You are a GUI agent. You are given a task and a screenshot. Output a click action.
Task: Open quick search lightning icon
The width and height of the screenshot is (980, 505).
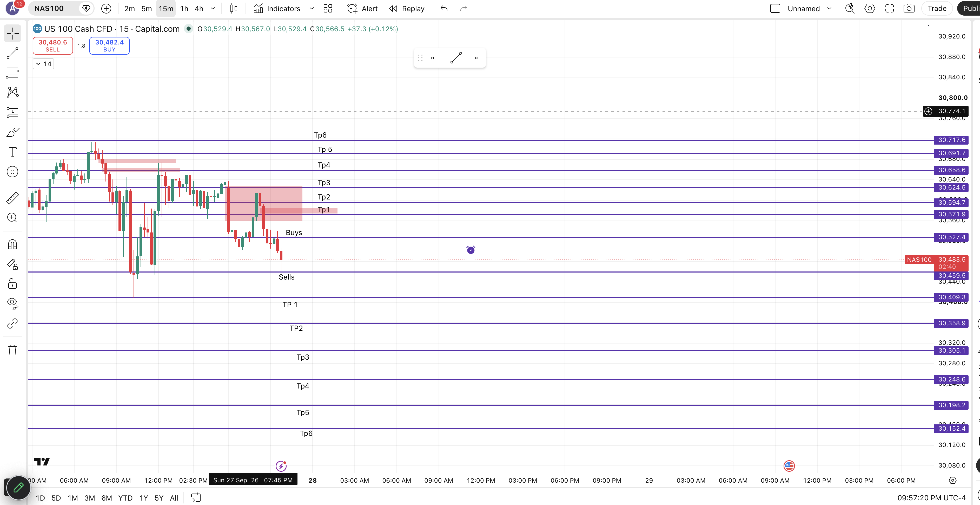(850, 8)
